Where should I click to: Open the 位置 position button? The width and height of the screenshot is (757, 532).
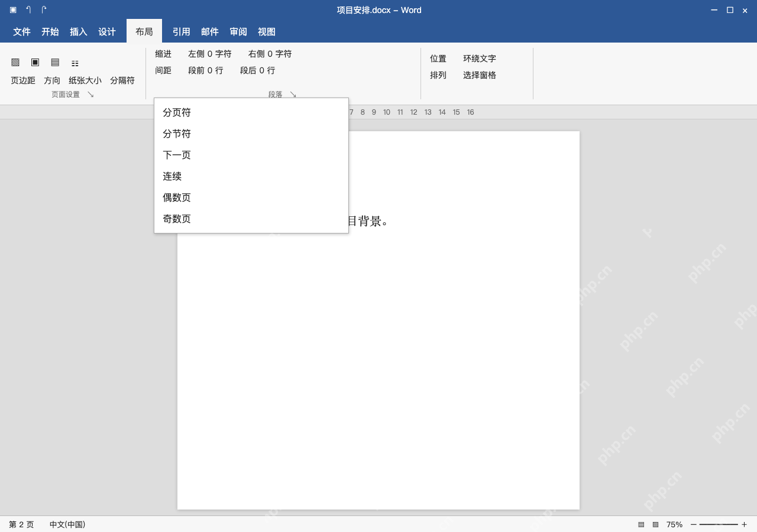pyautogui.click(x=438, y=59)
